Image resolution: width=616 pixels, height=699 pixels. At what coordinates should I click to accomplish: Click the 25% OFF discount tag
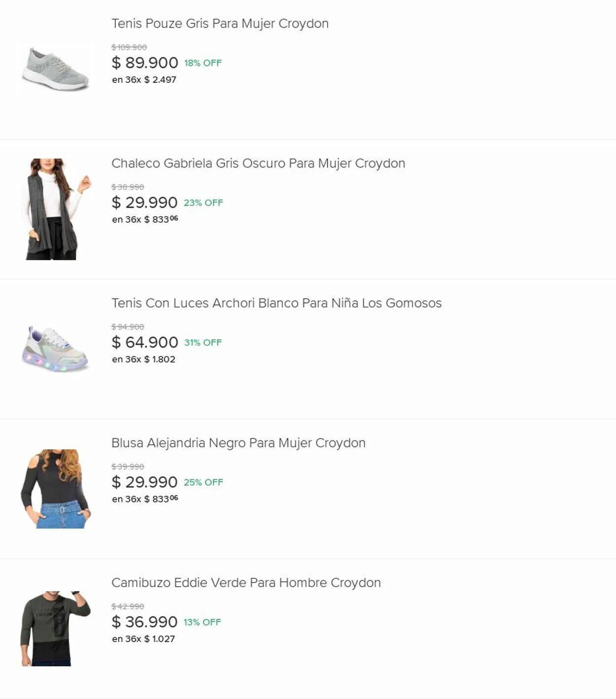click(204, 482)
